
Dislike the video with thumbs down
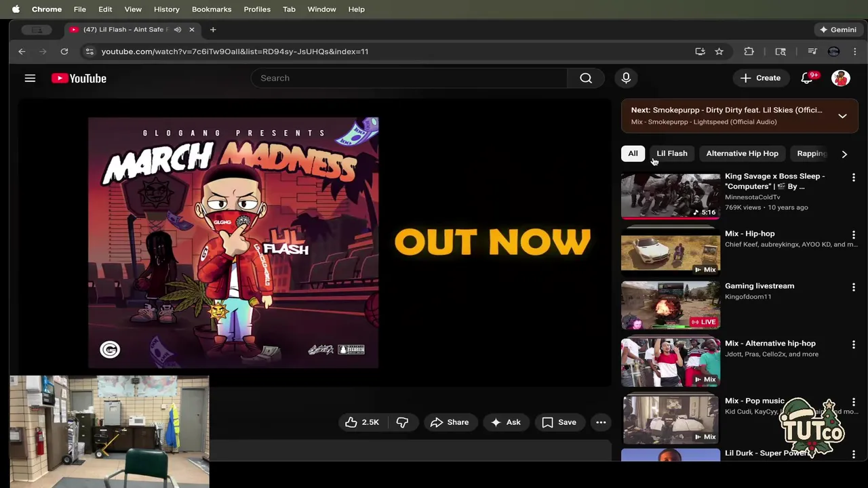[x=402, y=422]
